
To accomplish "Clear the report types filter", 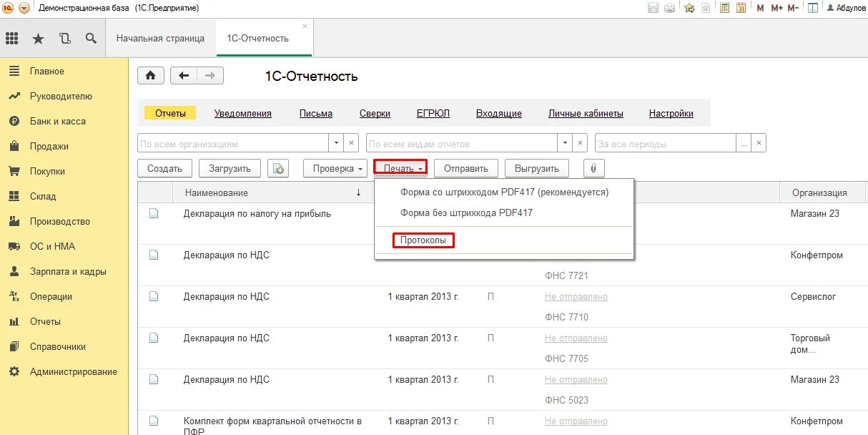I will pyautogui.click(x=580, y=143).
